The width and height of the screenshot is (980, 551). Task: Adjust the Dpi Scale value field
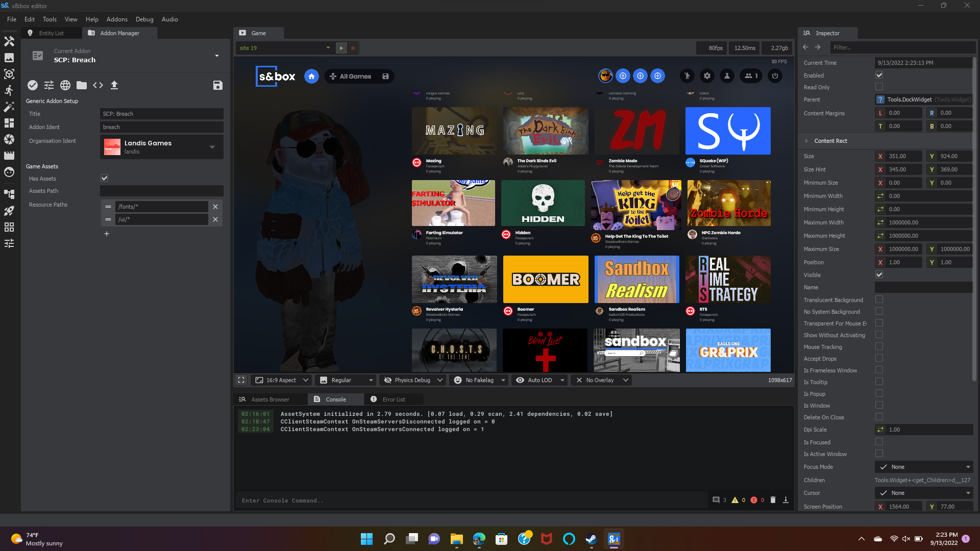point(924,429)
